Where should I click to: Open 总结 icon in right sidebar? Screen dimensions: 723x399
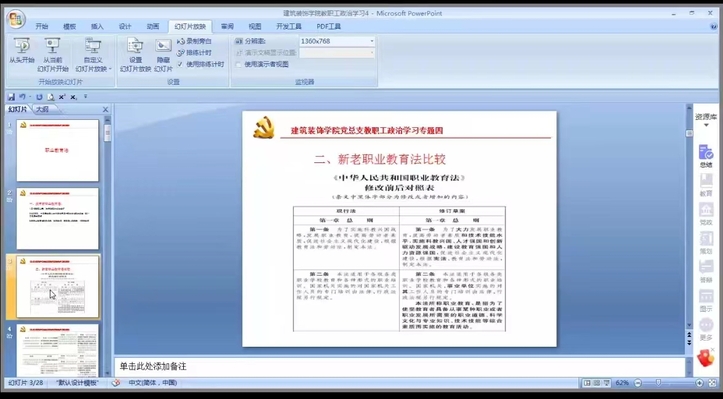[706, 156]
